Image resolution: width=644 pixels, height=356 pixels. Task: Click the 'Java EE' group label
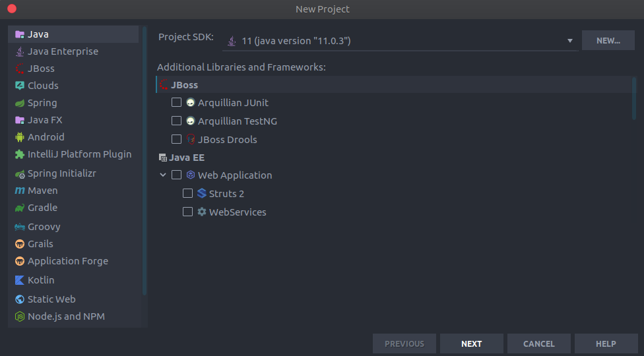pos(187,158)
